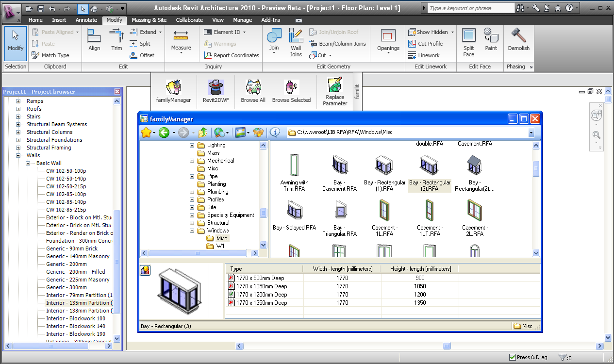The width and height of the screenshot is (614, 364).
Task: Select the Paint tool
Action: pos(491,40)
